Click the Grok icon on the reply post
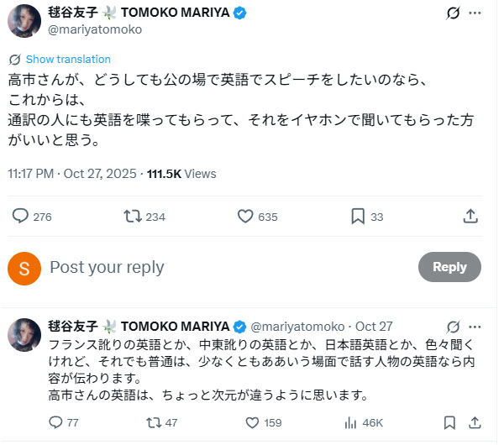 coord(453,326)
